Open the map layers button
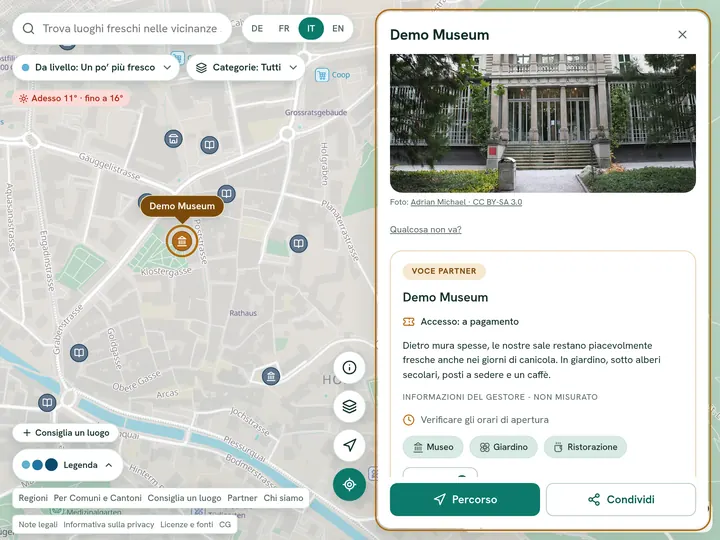Screen dimensions: 720x540 click(x=349, y=406)
